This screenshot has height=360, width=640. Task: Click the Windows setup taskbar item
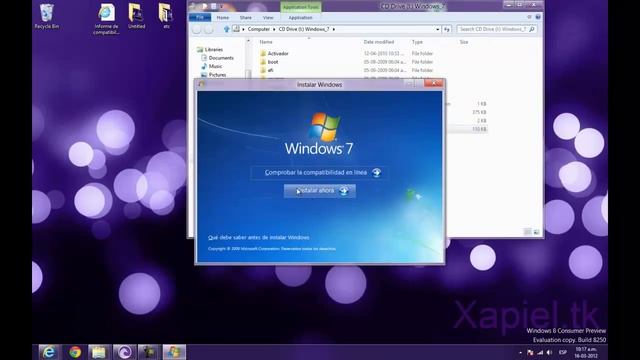(x=174, y=352)
